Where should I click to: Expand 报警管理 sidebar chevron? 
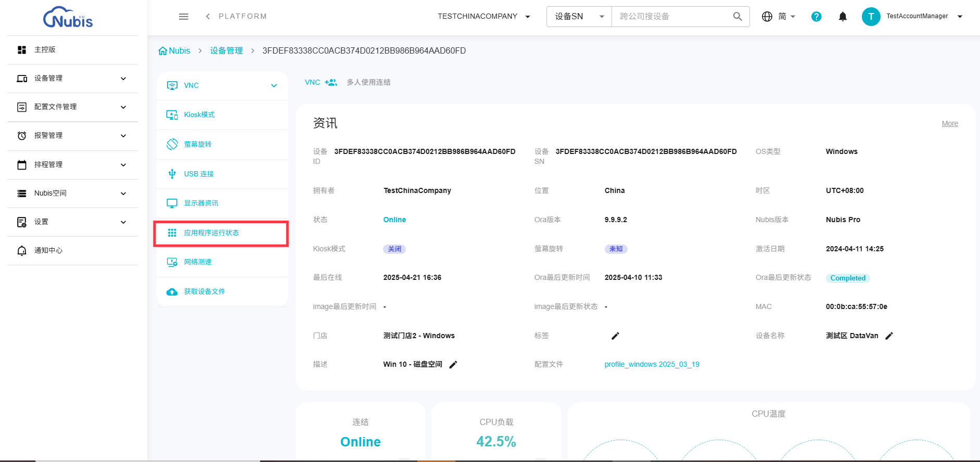(x=123, y=136)
